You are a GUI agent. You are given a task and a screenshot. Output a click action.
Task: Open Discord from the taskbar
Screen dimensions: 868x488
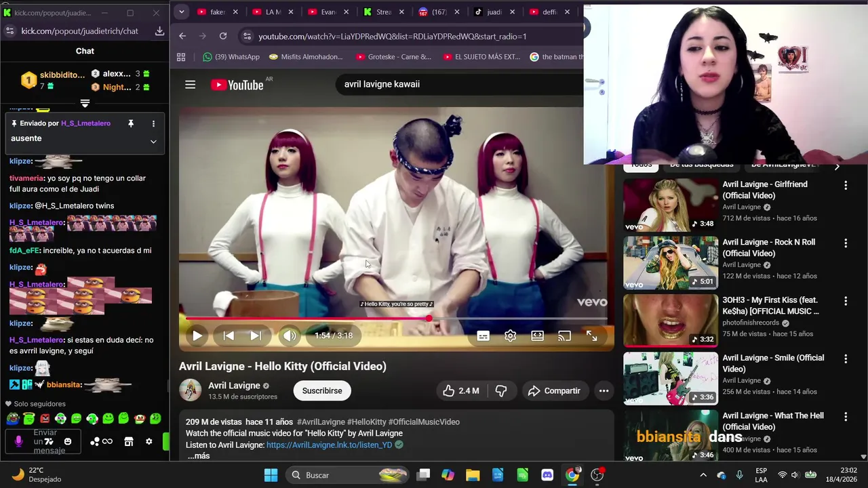tap(547, 475)
